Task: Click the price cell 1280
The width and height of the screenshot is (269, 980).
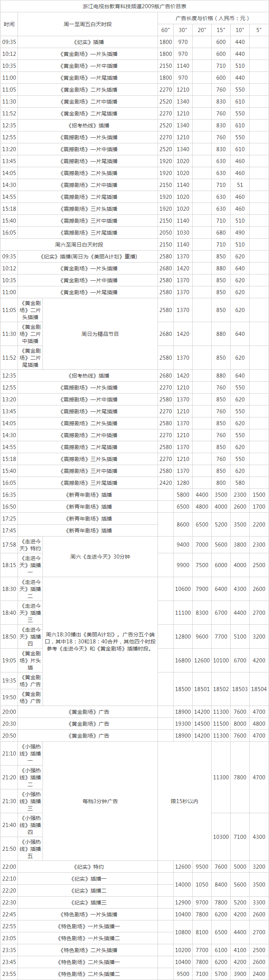Action: click(x=183, y=483)
